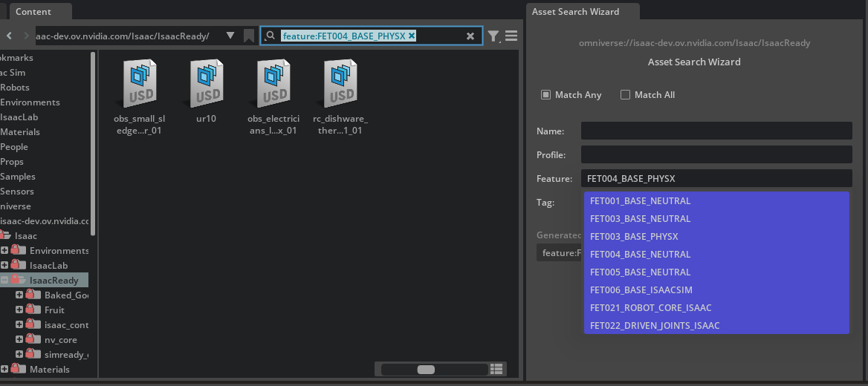Clear the search field with the X
Image resolution: width=868 pixels, height=386 pixels.
[x=470, y=36]
